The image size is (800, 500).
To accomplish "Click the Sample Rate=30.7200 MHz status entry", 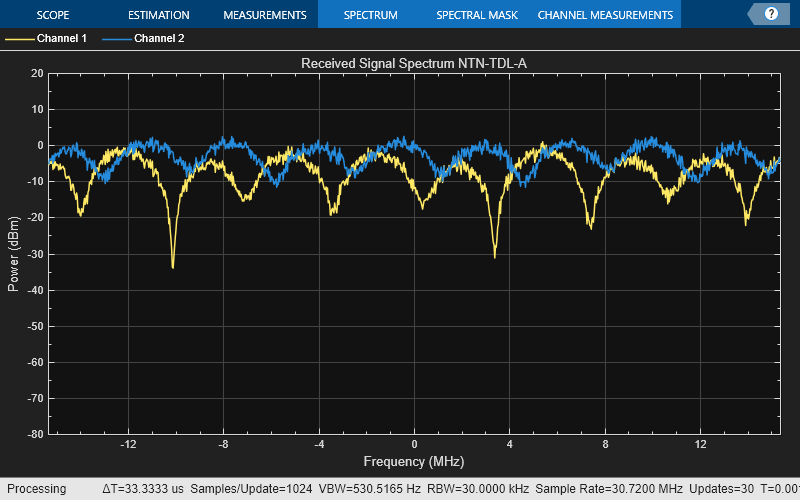I will click(x=609, y=489).
